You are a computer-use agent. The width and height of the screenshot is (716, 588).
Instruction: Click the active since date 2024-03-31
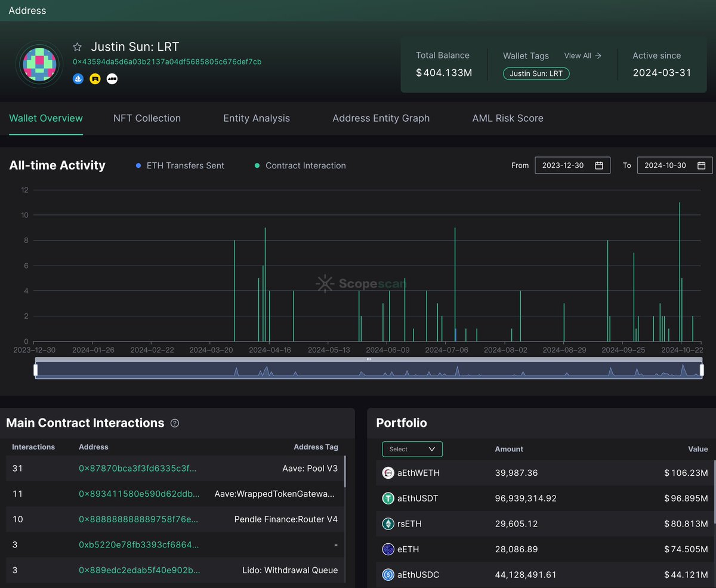(x=662, y=73)
